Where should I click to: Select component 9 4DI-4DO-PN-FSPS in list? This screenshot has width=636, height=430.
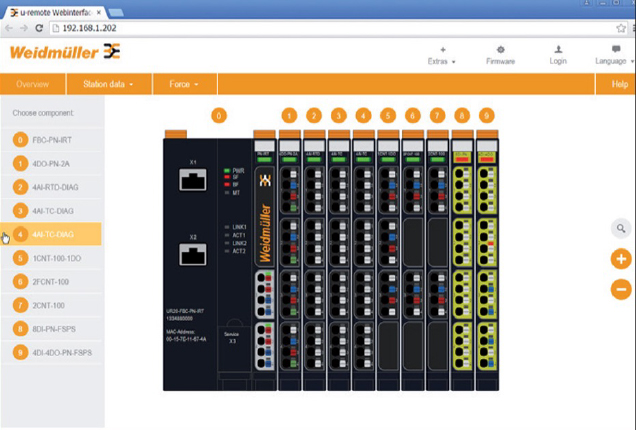[x=51, y=352]
